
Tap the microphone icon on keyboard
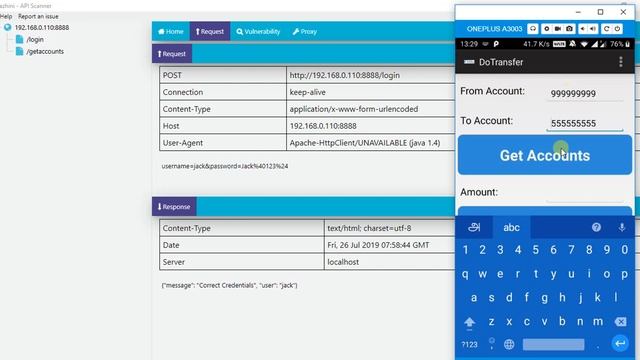pos(622,227)
